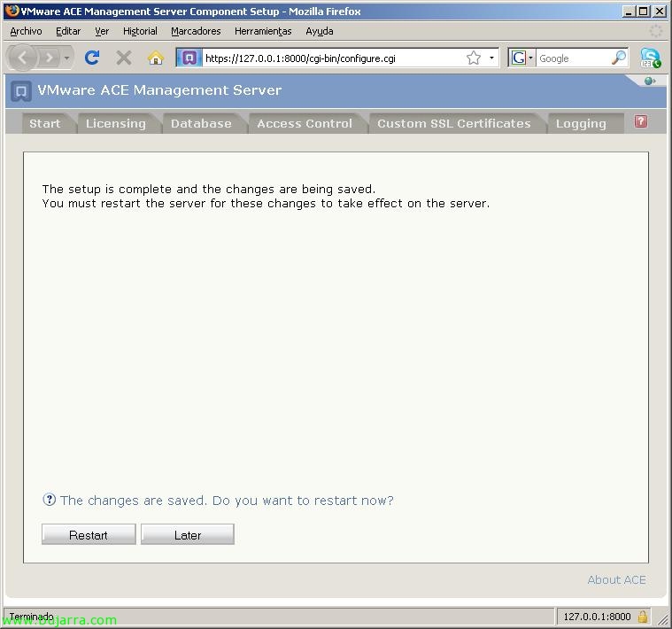Open the Herramientas menu
The width and height of the screenshot is (672, 629).
(x=263, y=31)
